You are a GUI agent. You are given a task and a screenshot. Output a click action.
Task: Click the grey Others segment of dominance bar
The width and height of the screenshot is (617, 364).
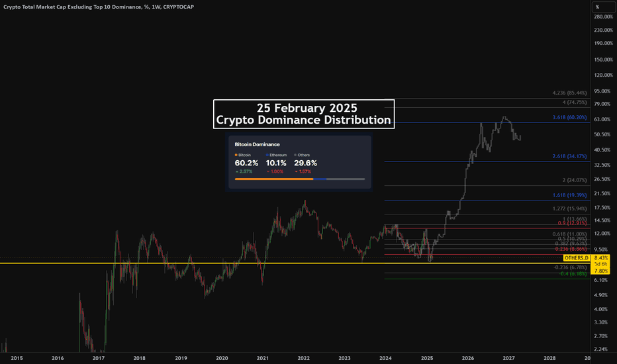coord(346,179)
